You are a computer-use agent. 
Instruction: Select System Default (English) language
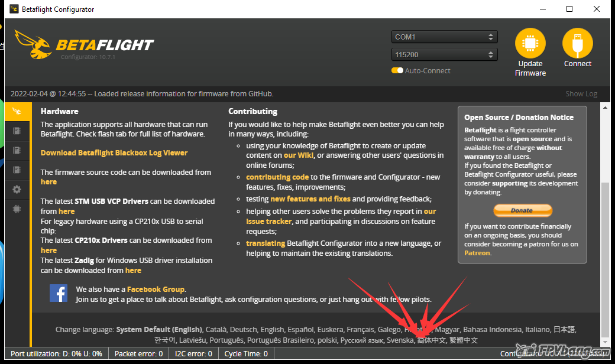coord(159,330)
